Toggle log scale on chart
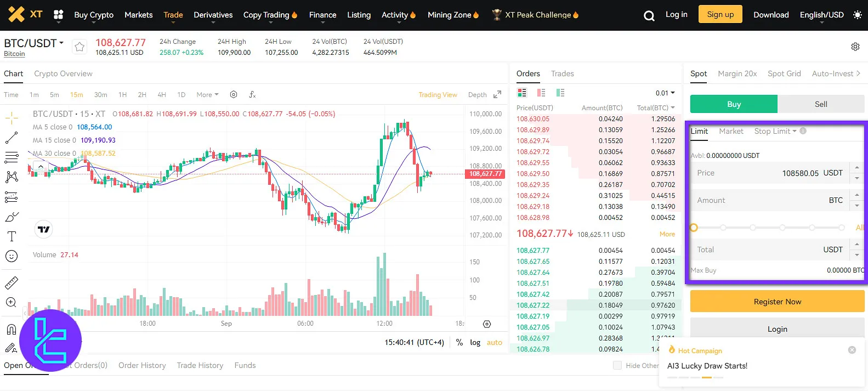The height and width of the screenshot is (391, 868). [x=475, y=342]
